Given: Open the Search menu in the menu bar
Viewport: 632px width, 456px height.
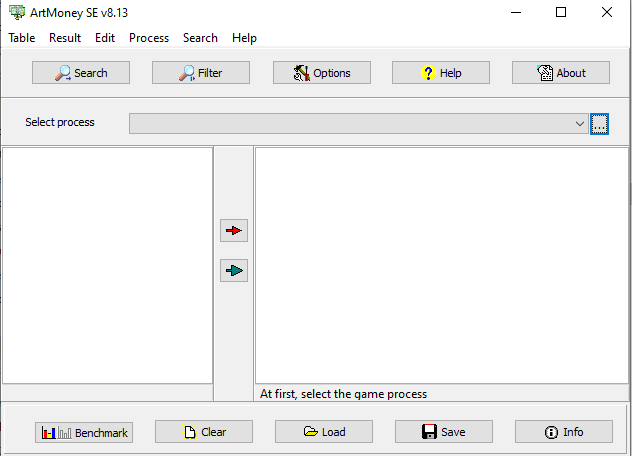Looking at the screenshot, I should (200, 38).
